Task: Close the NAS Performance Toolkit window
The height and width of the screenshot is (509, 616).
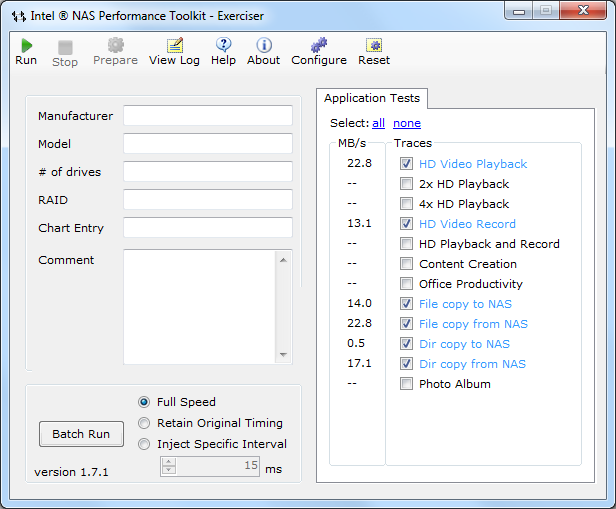Action: (x=583, y=11)
